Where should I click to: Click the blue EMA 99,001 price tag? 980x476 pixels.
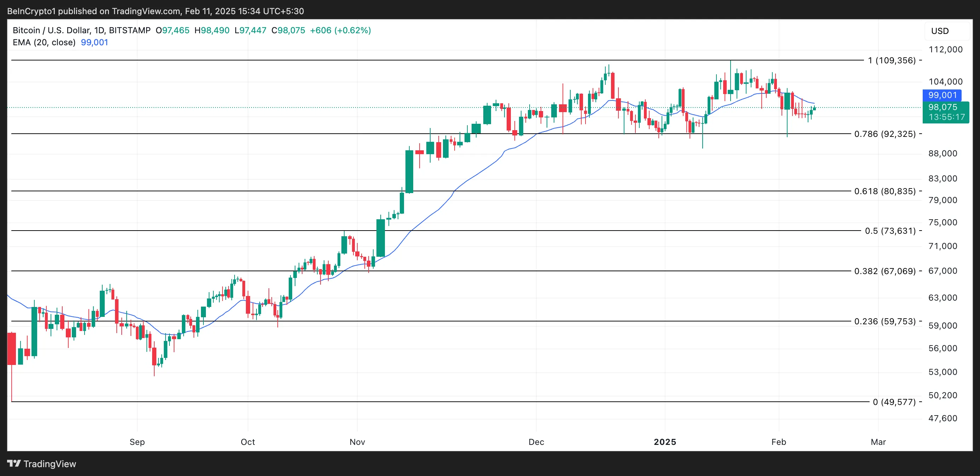pyautogui.click(x=942, y=95)
